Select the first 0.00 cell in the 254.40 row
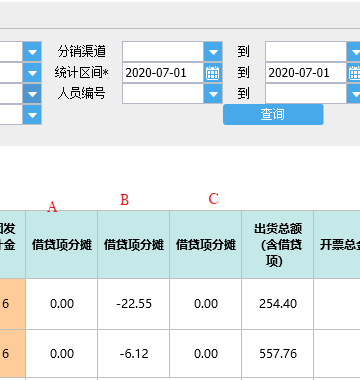The width and height of the screenshot is (360, 380). [x=62, y=304]
